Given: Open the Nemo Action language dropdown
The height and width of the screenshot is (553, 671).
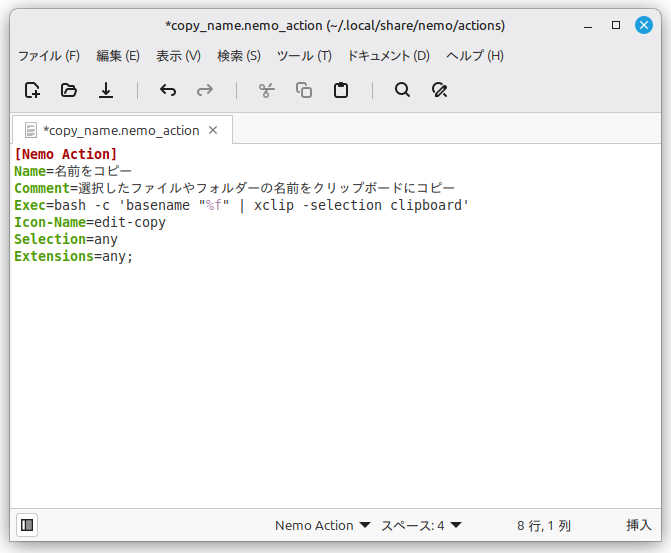Looking at the screenshot, I should coord(322,525).
